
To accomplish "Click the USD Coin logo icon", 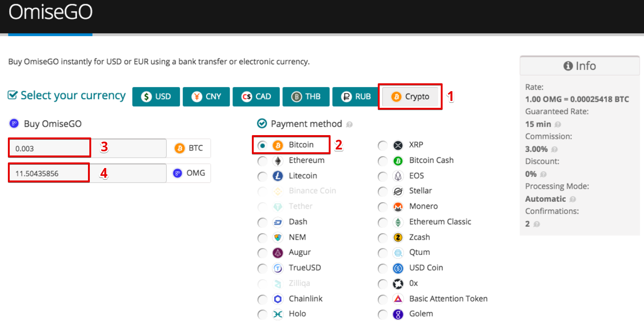I will point(398,268).
